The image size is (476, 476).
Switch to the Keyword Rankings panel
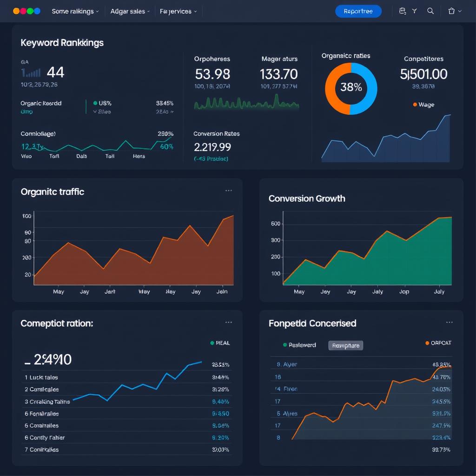pyautogui.click(x=62, y=42)
